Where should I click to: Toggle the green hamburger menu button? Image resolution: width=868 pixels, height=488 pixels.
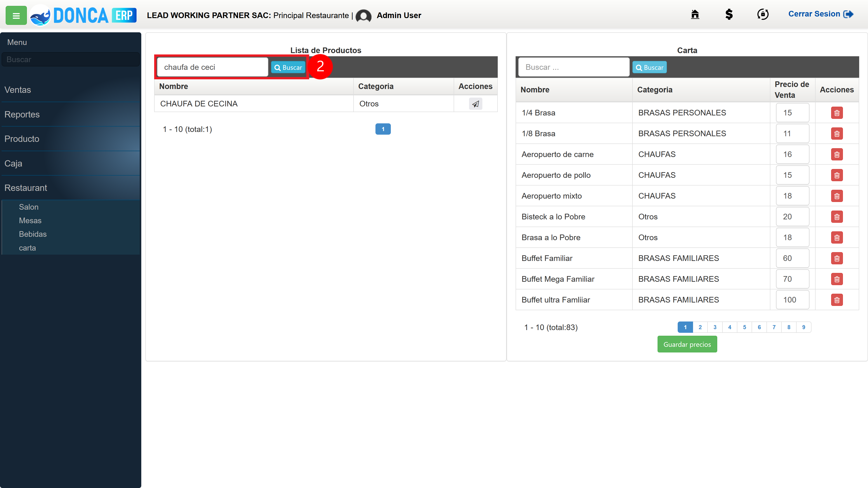point(16,16)
